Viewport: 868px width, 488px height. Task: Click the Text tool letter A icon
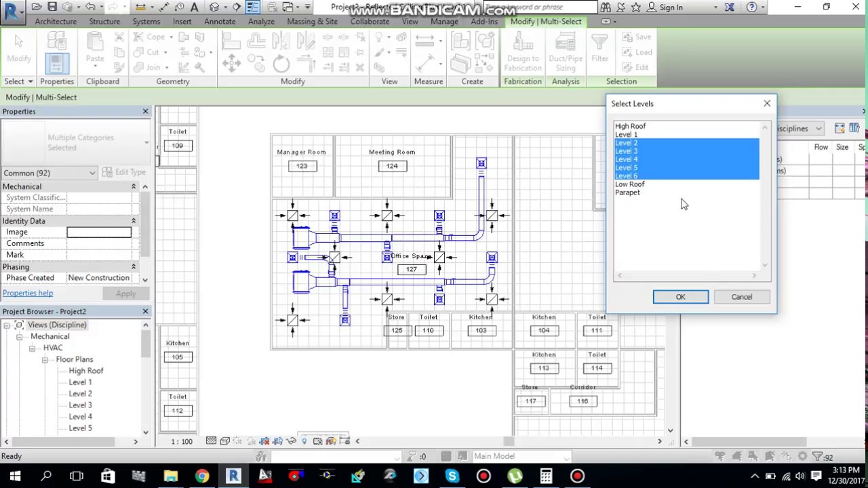pyautogui.click(x=195, y=7)
